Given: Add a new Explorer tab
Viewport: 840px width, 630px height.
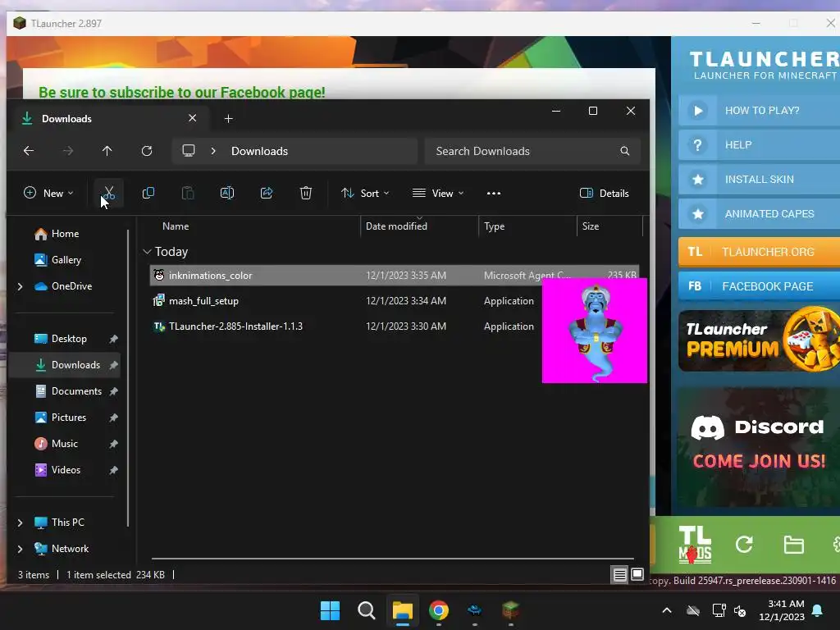Looking at the screenshot, I should (229, 118).
